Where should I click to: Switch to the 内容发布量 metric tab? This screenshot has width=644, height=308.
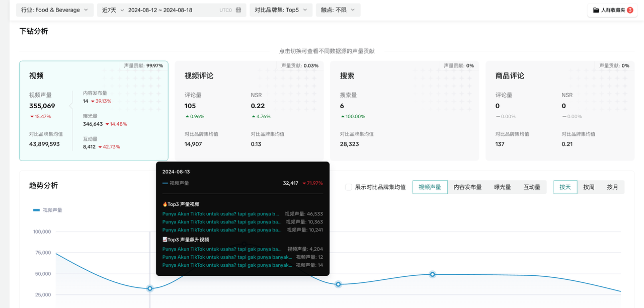[x=467, y=187]
